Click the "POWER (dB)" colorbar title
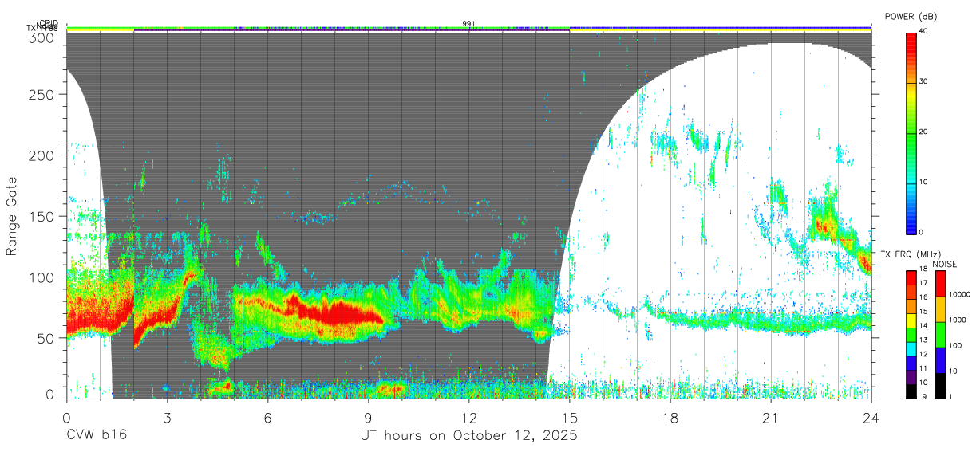Screen dimensions: 980x452 [911, 16]
